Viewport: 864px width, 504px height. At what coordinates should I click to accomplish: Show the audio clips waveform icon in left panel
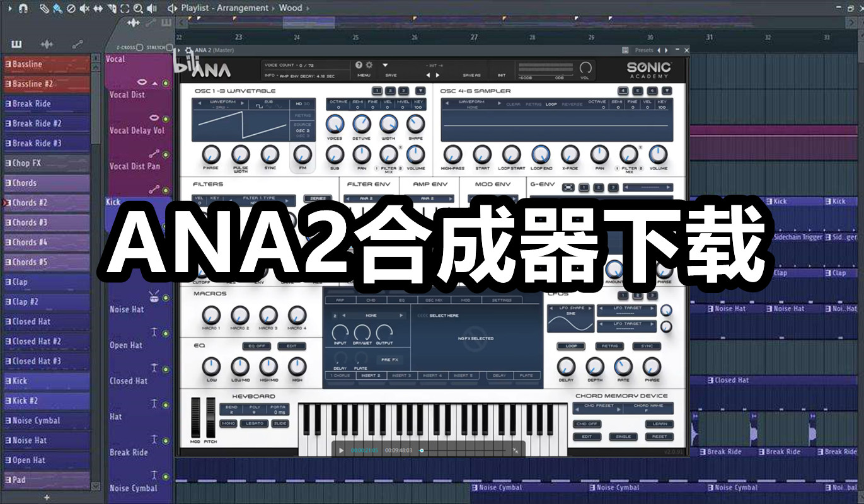[x=47, y=44]
